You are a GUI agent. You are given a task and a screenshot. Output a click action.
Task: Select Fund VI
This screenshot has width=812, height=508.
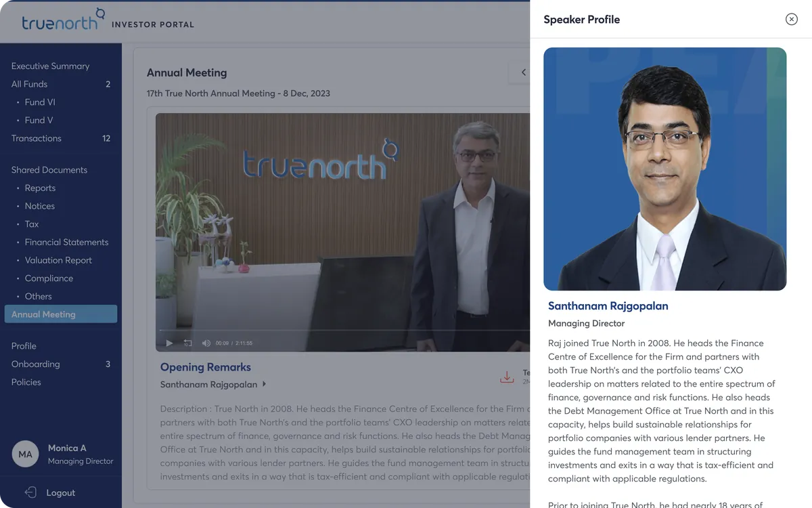(40, 102)
